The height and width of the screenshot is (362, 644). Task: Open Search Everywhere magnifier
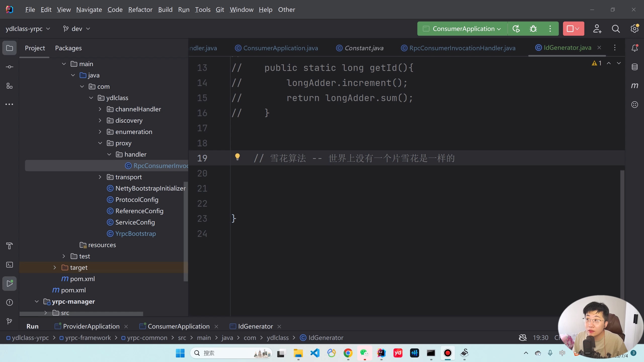616,28
